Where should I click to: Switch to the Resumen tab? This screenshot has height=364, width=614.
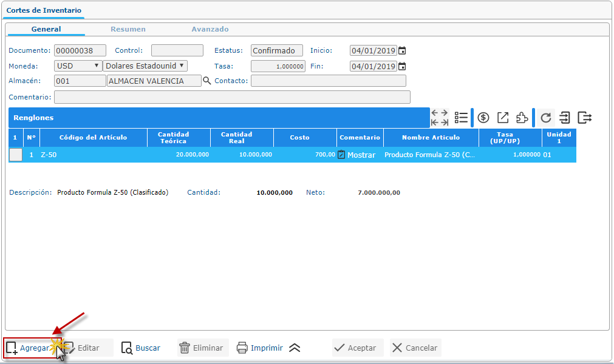tap(128, 29)
